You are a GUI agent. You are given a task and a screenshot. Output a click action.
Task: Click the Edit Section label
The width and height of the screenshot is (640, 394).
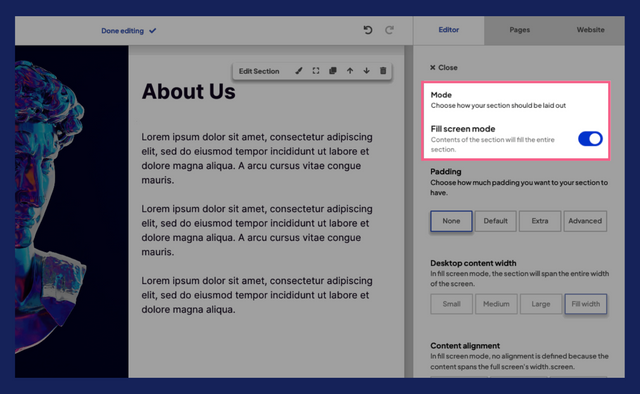tap(259, 71)
